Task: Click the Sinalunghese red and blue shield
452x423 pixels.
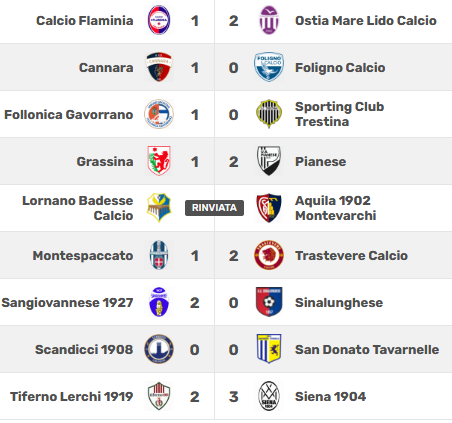Action: point(269,302)
